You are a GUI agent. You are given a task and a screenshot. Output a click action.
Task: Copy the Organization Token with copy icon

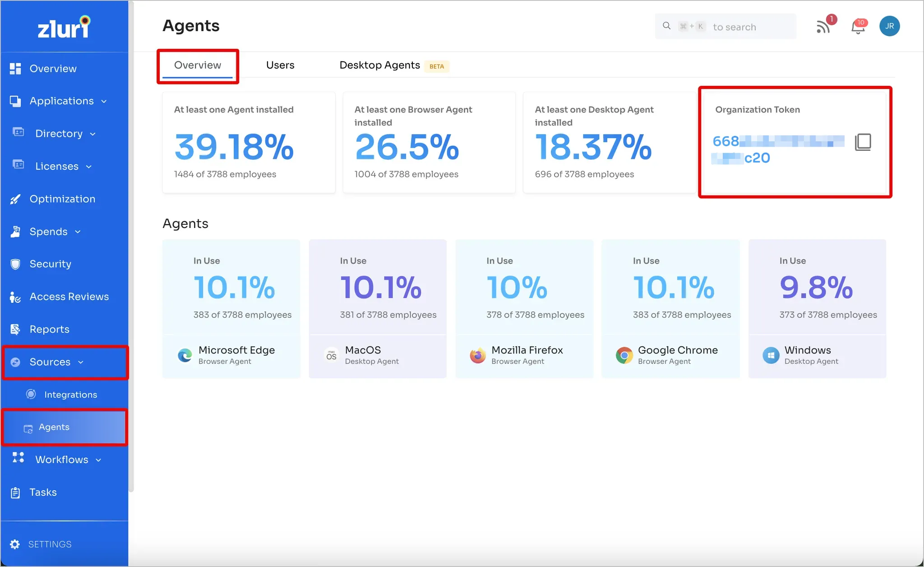pos(863,142)
